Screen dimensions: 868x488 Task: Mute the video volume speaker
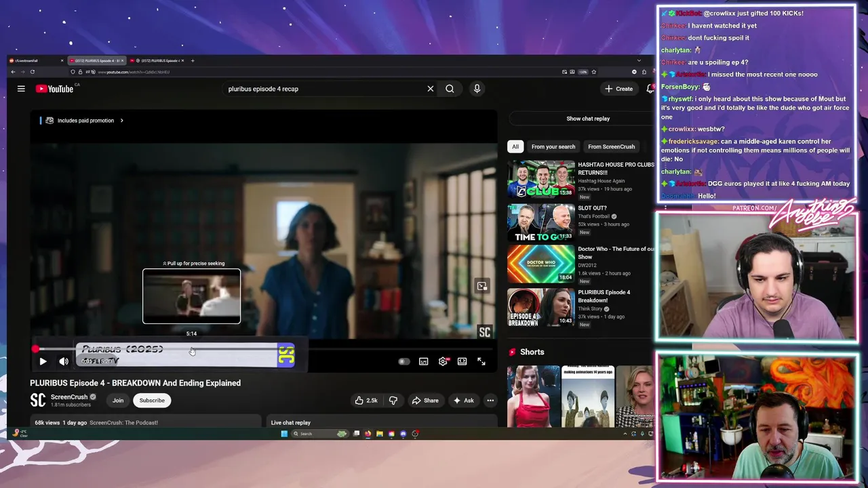[64, 361]
